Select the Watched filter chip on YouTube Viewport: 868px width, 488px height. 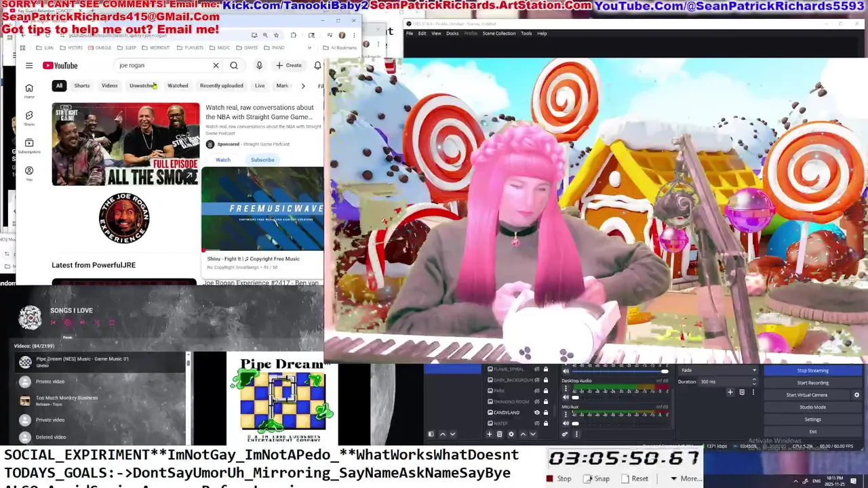coord(178,86)
